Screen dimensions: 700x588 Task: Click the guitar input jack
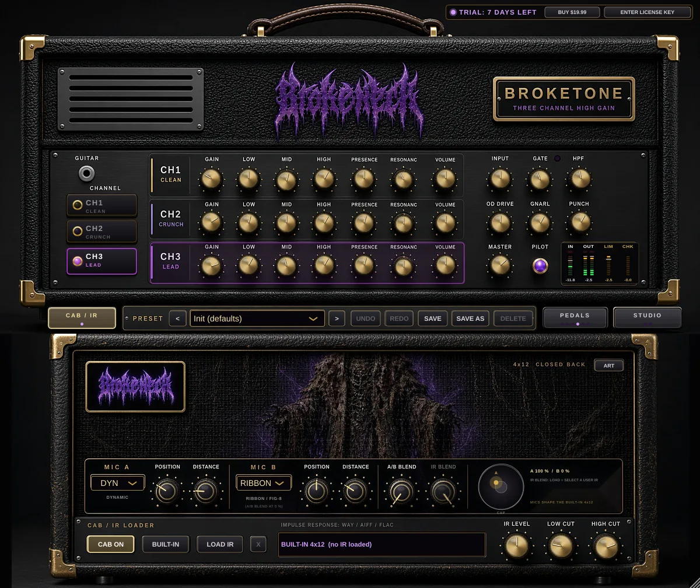point(87,173)
